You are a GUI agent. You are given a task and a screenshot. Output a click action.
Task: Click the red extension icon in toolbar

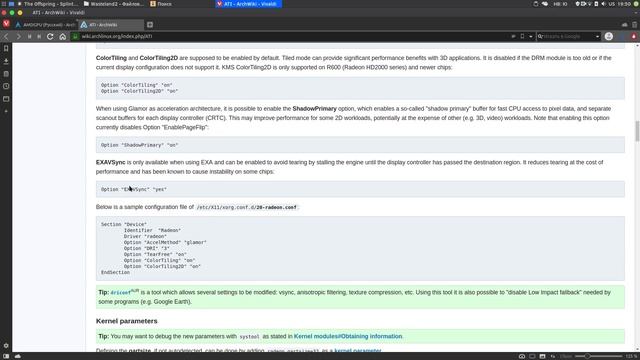pos(634,36)
